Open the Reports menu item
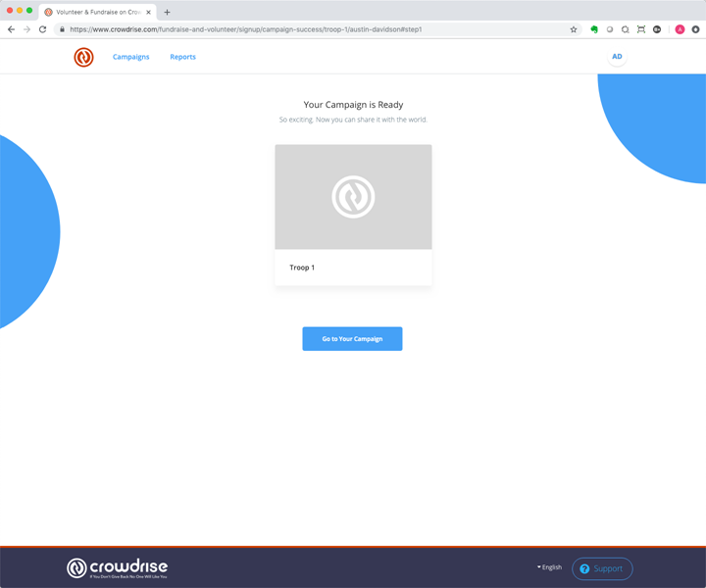The image size is (706, 588). pyautogui.click(x=182, y=57)
